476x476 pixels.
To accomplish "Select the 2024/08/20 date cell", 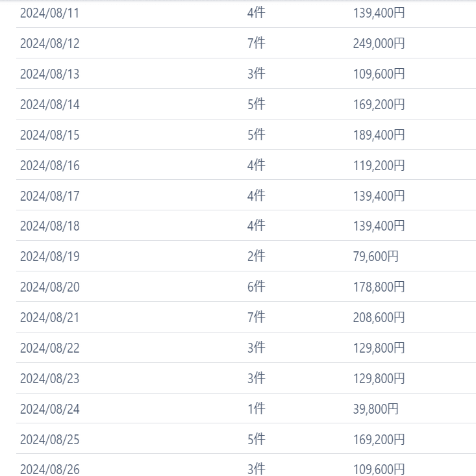I will point(49,287).
